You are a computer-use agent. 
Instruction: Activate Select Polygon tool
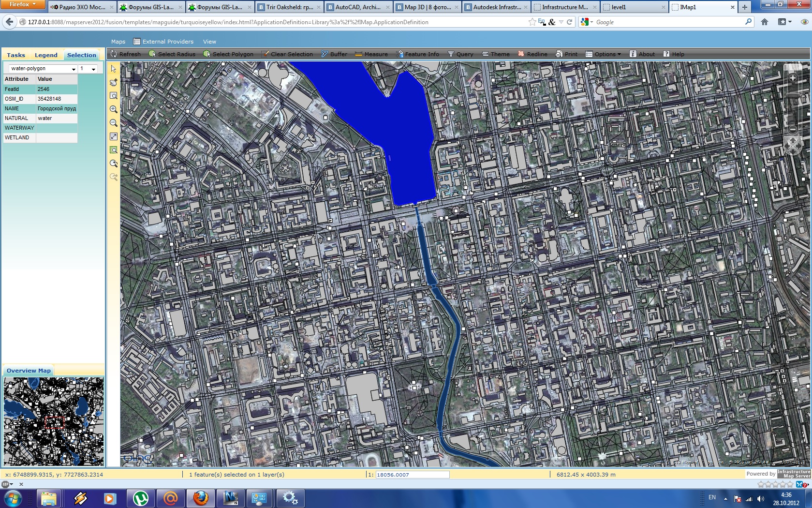(x=228, y=54)
